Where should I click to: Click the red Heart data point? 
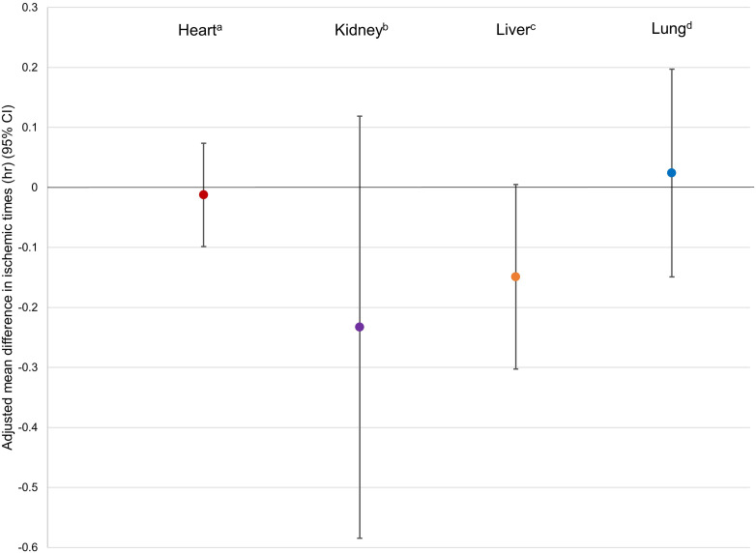(x=203, y=194)
